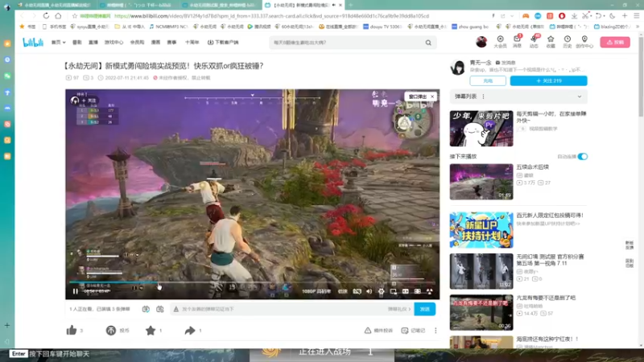Open Creation Center lightbulb icon
This screenshot has height=362, width=644.
[x=584, y=42]
